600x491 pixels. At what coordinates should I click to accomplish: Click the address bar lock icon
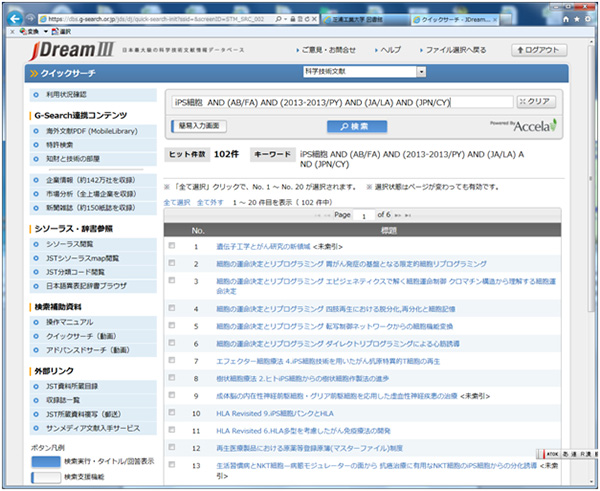pos(292,19)
